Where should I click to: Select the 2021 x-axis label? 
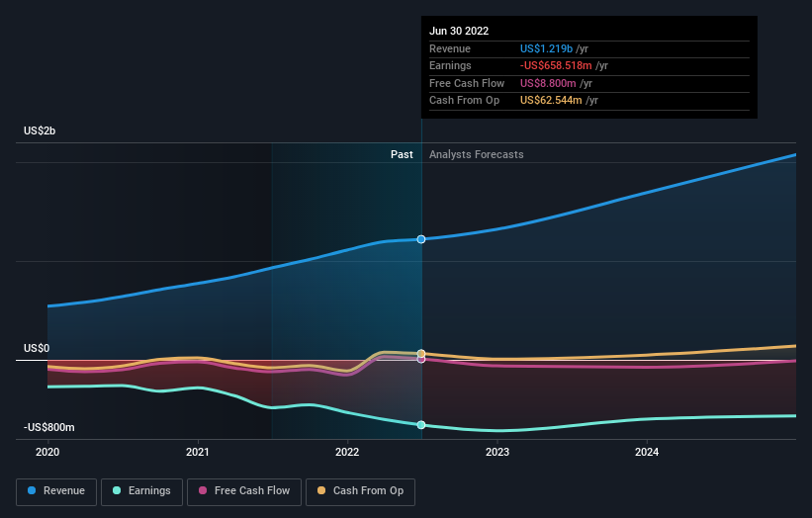[197, 452]
